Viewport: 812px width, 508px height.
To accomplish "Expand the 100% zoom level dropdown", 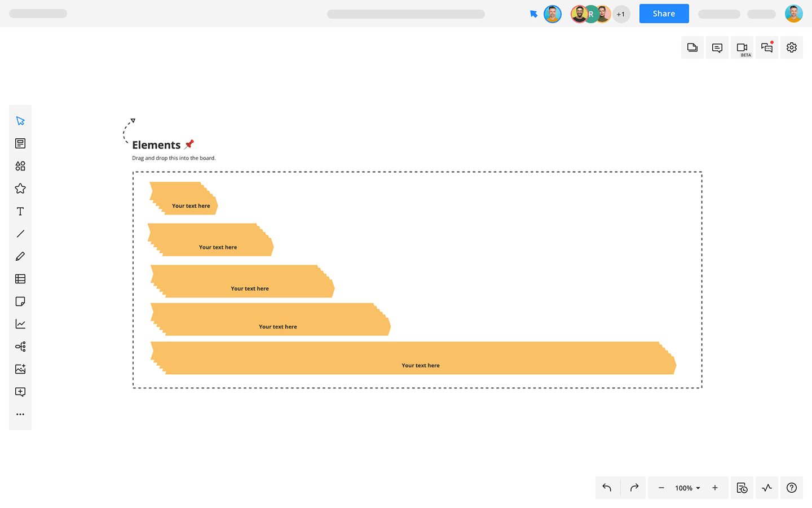I will coord(687,488).
